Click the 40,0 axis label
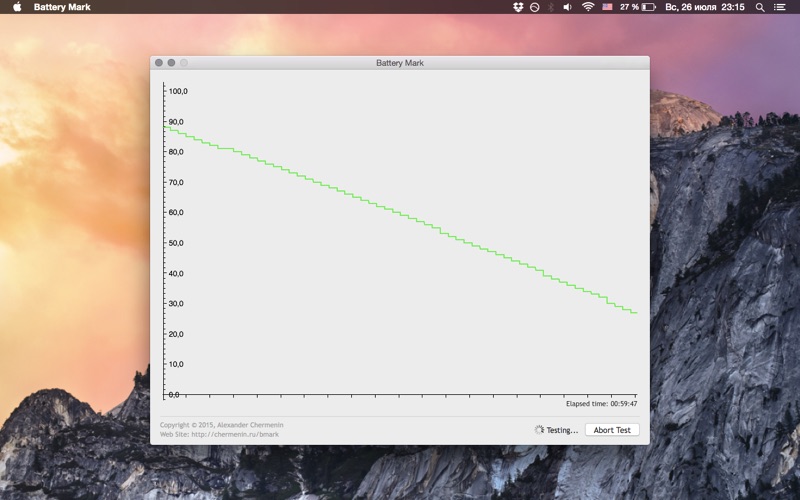 [176, 273]
